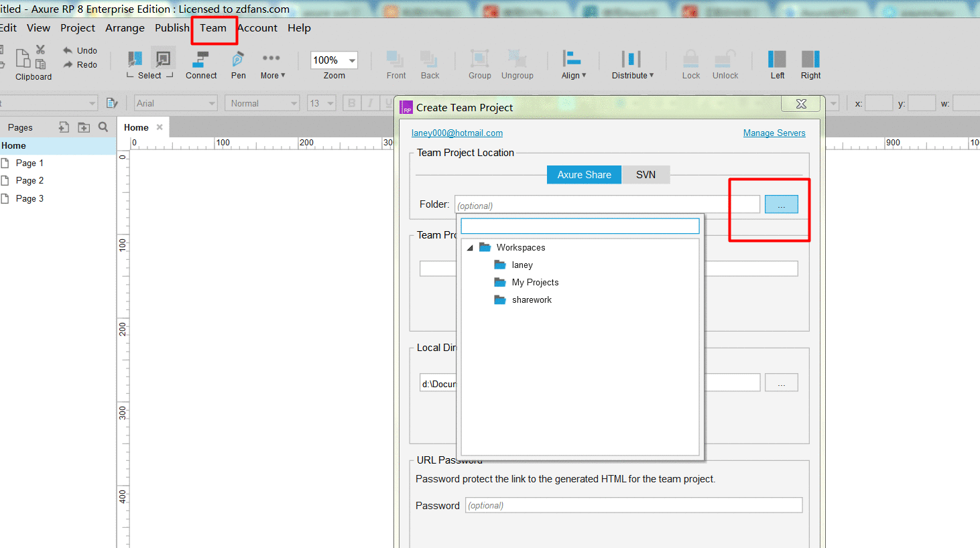
Task: Redo the last undone action
Action: click(80, 64)
